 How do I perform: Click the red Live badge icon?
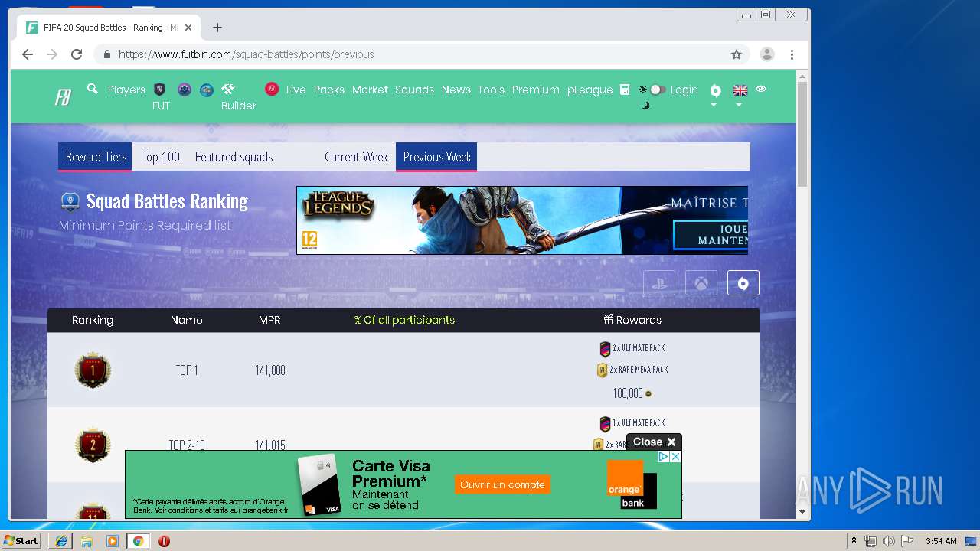coord(272,89)
